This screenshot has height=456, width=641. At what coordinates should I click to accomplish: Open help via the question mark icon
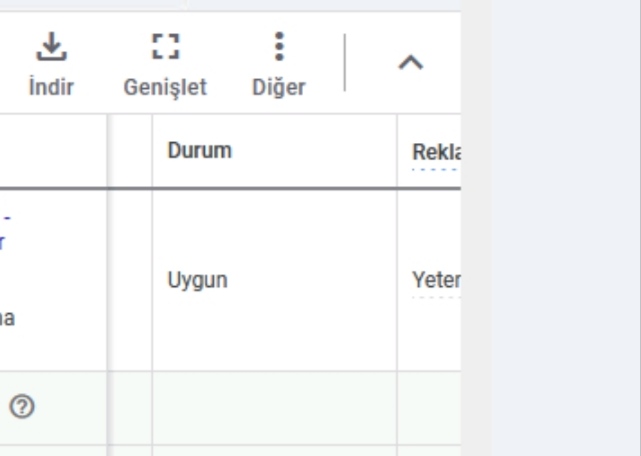[22, 407]
